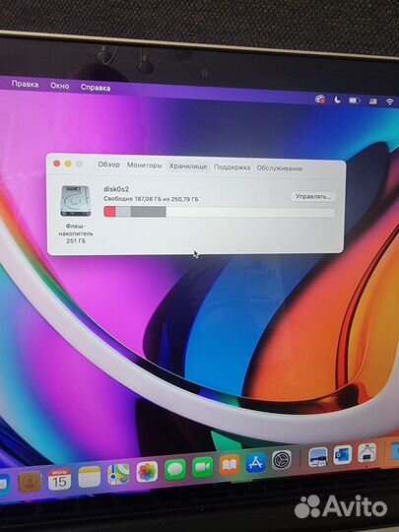The width and height of the screenshot is (399, 532).
Task: Open the Справка menu
Action: tap(96, 88)
